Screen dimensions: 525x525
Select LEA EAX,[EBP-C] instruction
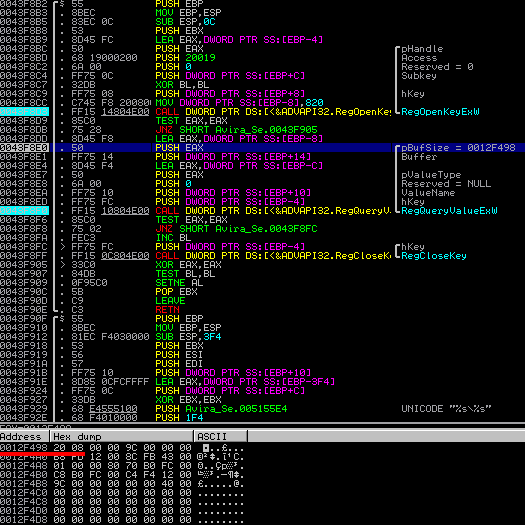point(239,165)
